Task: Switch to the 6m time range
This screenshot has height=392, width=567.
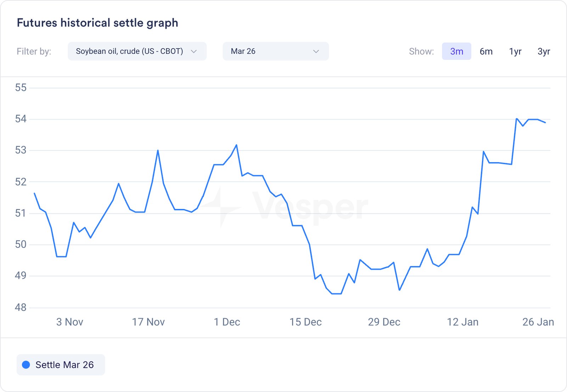Action: [x=486, y=51]
